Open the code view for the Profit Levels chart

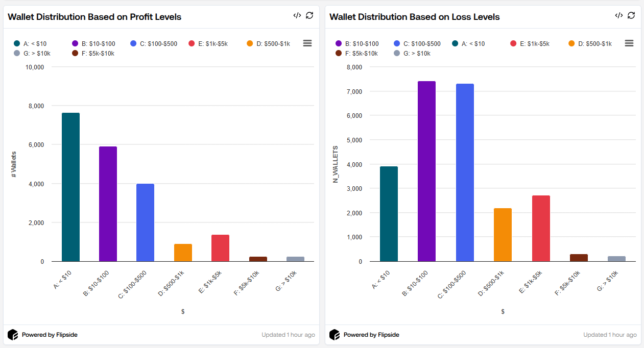297,15
